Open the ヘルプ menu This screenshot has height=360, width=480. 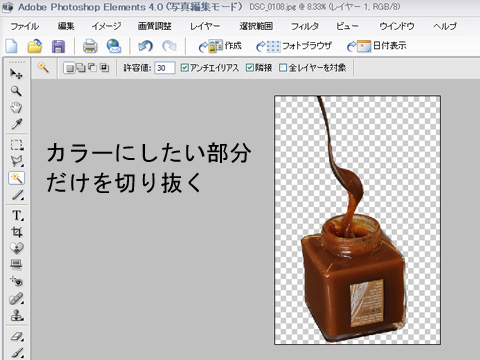pyautogui.click(x=445, y=26)
